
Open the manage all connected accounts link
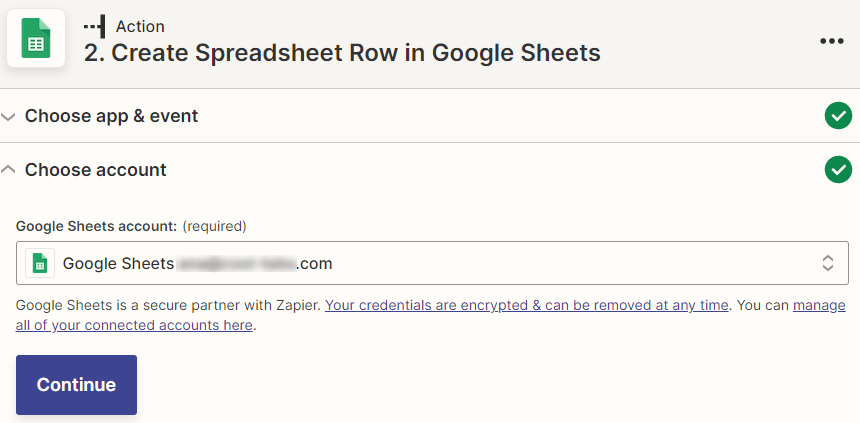[431, 315]
